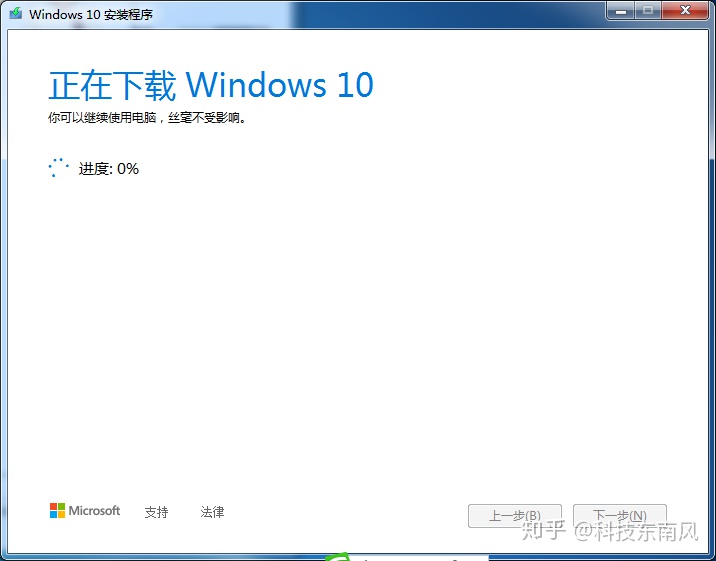Viewport: 716px width, 561px height.
Task: Click the spinning progress indicator
Action: [x=58, y=168]
